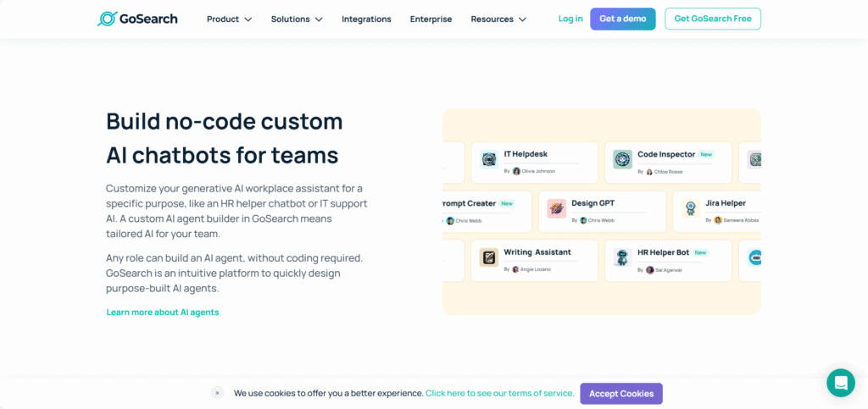Click the Log in link
The image size is (868, 409).
(x=570, y=19)
